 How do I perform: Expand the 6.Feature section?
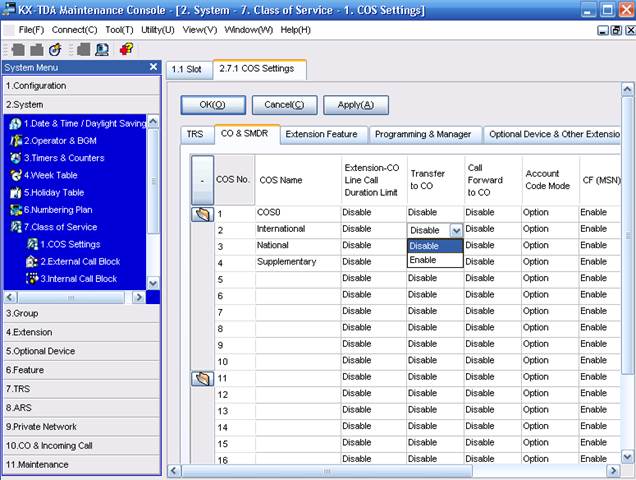(x=82, y=370)
